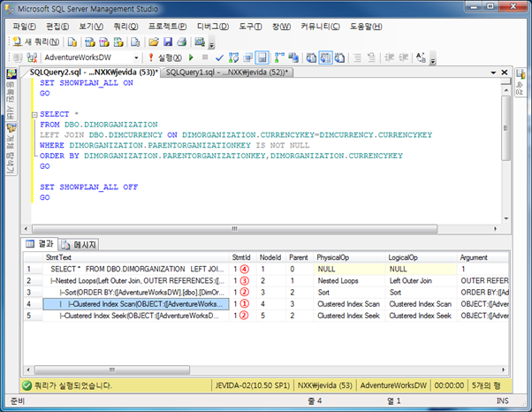
Task: Start debugging with the green play icon
Action: [191, 57]
